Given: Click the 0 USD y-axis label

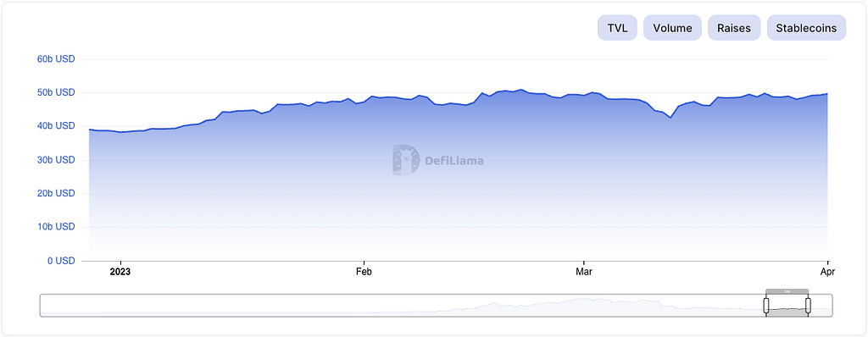Looking at the screenshot, I should pos(60,261).
